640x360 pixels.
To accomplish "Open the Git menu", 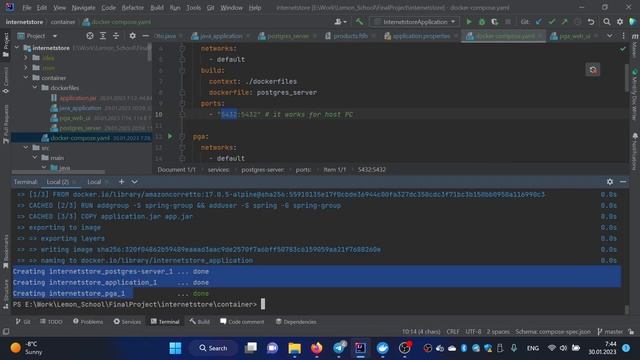I will point(210,8).
